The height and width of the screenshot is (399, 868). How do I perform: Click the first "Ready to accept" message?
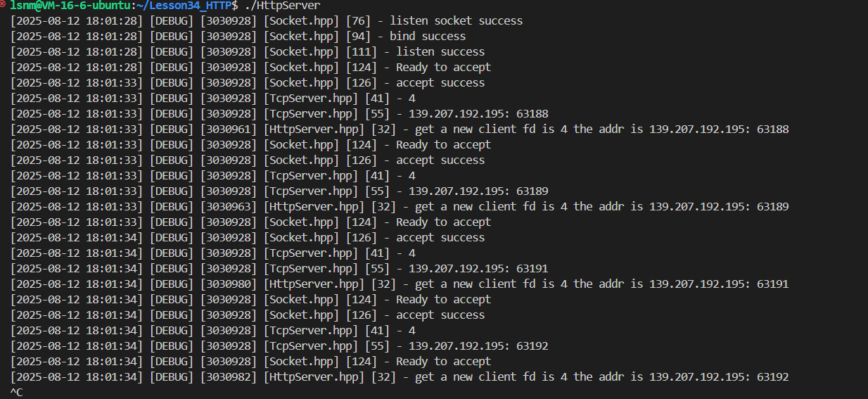443,68
